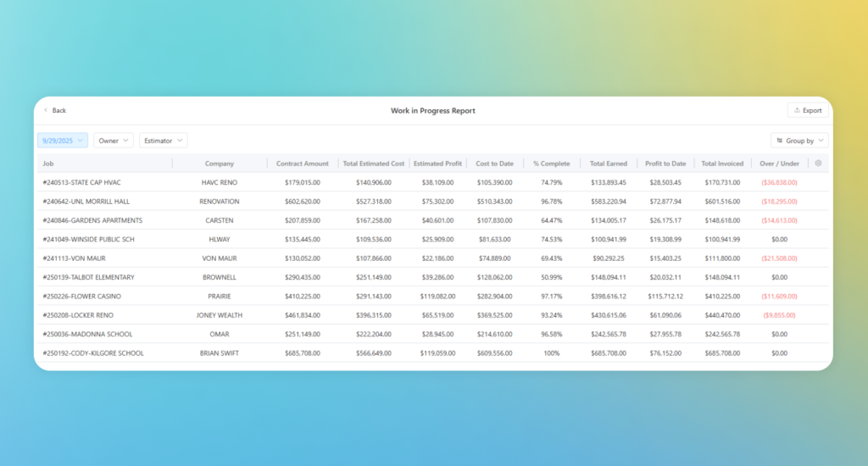Select job #250226-FLOWER CASINO
This screenshot has width=868, height=466.
click(82, 296)
